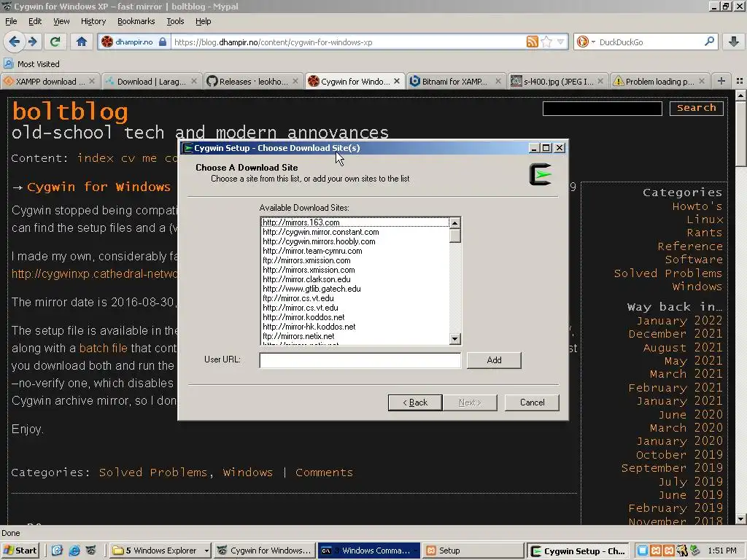
Task: Click Cancel in Cygwin Setup dialog
Action: pos(532,402)
